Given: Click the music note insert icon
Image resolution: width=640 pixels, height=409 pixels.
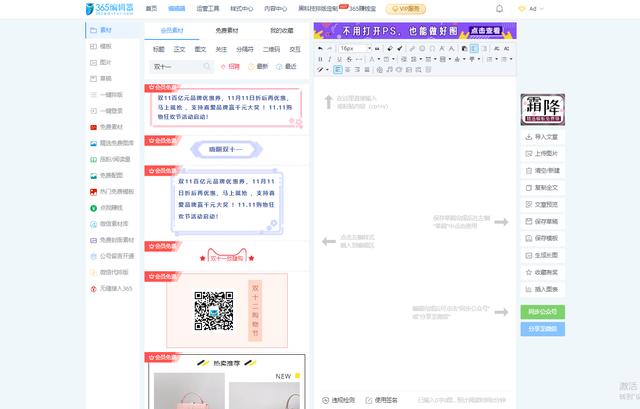Looking at the screenshot, I should click(389, 70).
